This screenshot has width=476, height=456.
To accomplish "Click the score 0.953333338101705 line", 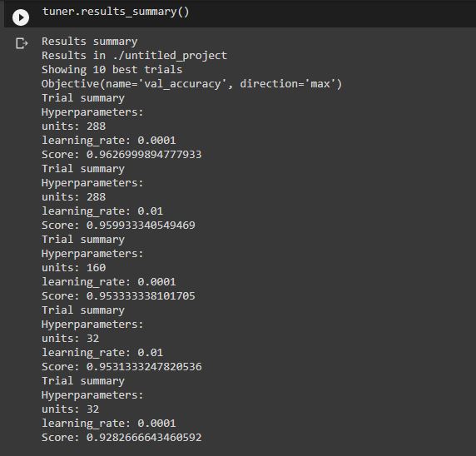I will pyautogui.click(x=118, y=296).
